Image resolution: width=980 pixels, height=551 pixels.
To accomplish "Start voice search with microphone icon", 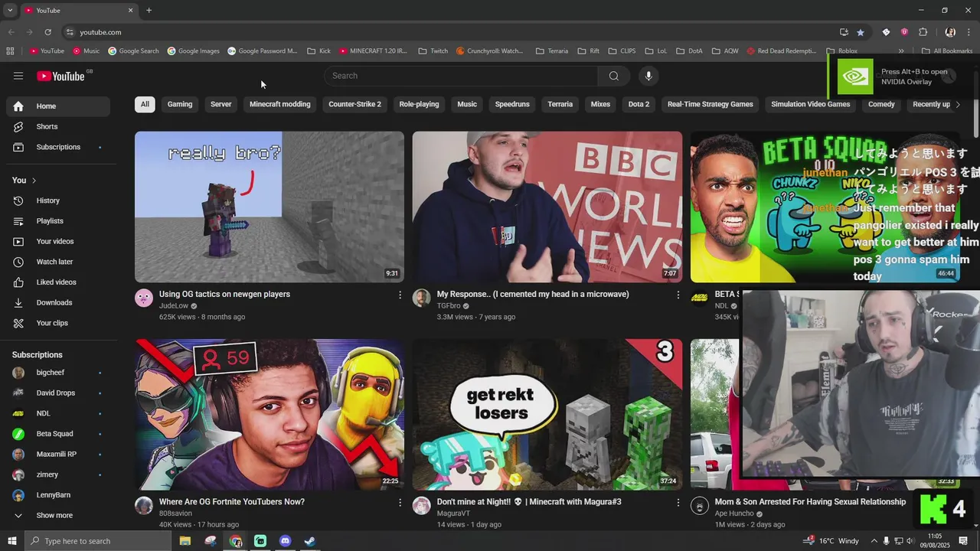I will tap(648, 76).
